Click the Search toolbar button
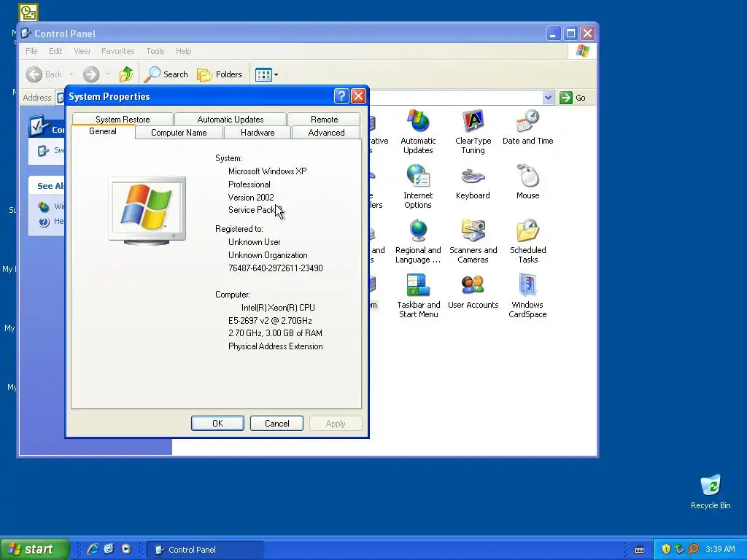This screenshot has height=560, width=747. point(166,74)
